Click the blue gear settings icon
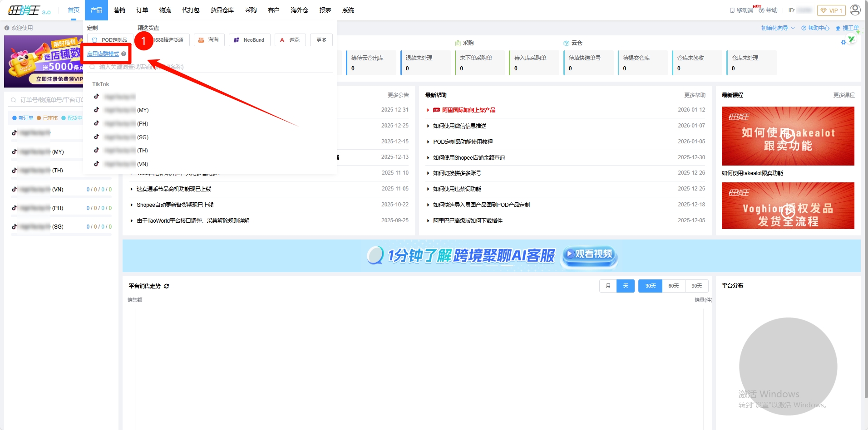Viewport: 868px width, 430px height. (x=843, y=42)
